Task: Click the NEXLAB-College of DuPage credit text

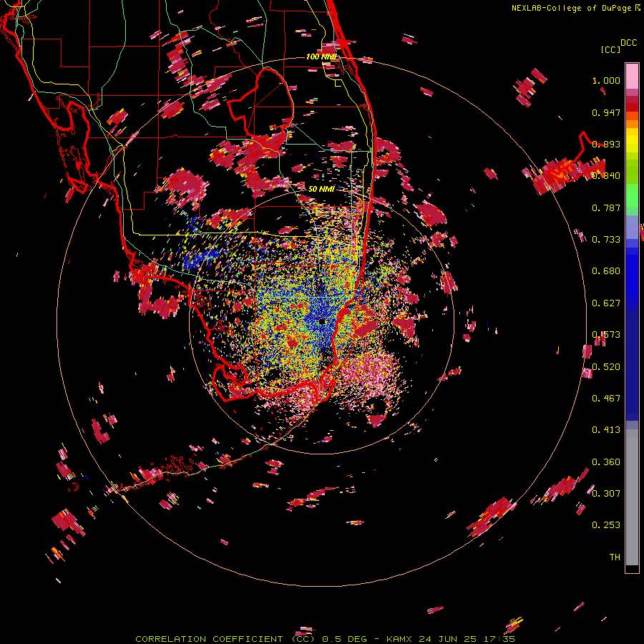Action: tap(571, 8)
